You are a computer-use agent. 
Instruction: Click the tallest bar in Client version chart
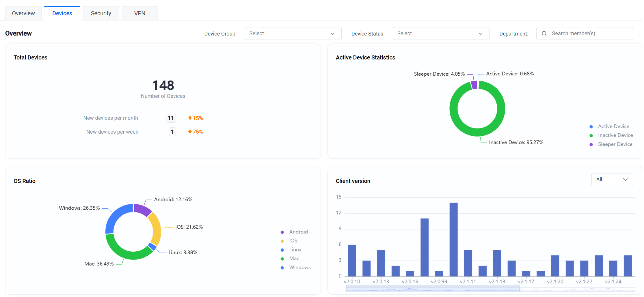[453, 239]
